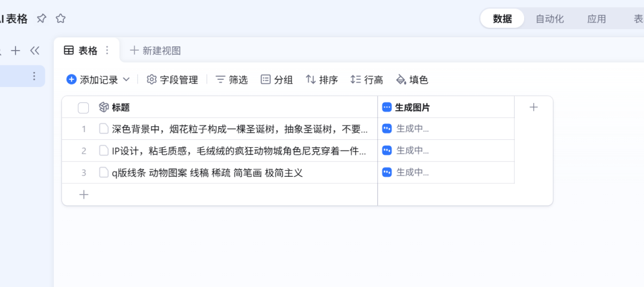
Task: Click document icon of row 3
Action: (x=104, y=172)
